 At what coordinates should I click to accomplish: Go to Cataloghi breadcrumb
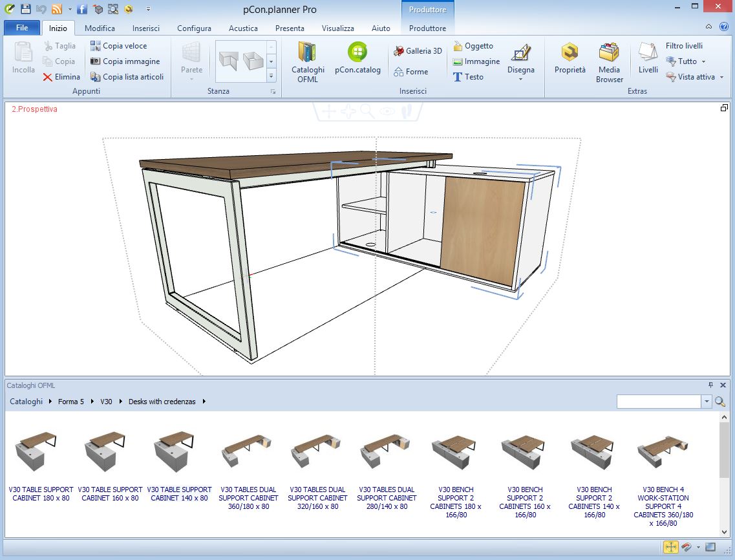[x=27, y=402]
